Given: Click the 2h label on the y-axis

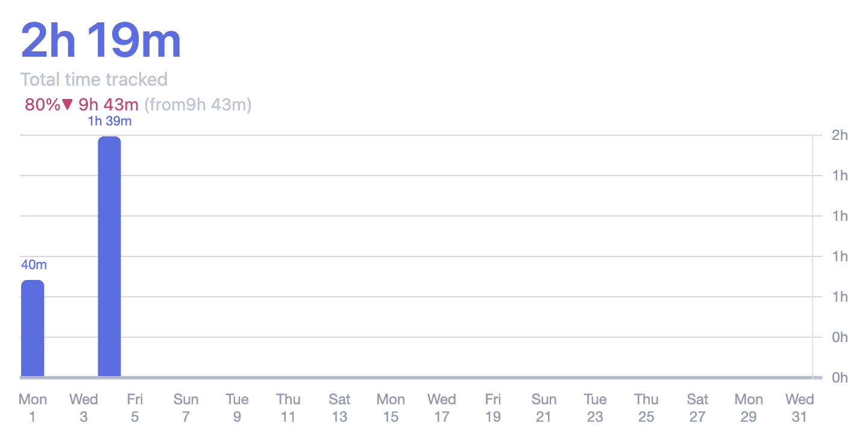Looking at the screenshot, I should pos(840,135).
